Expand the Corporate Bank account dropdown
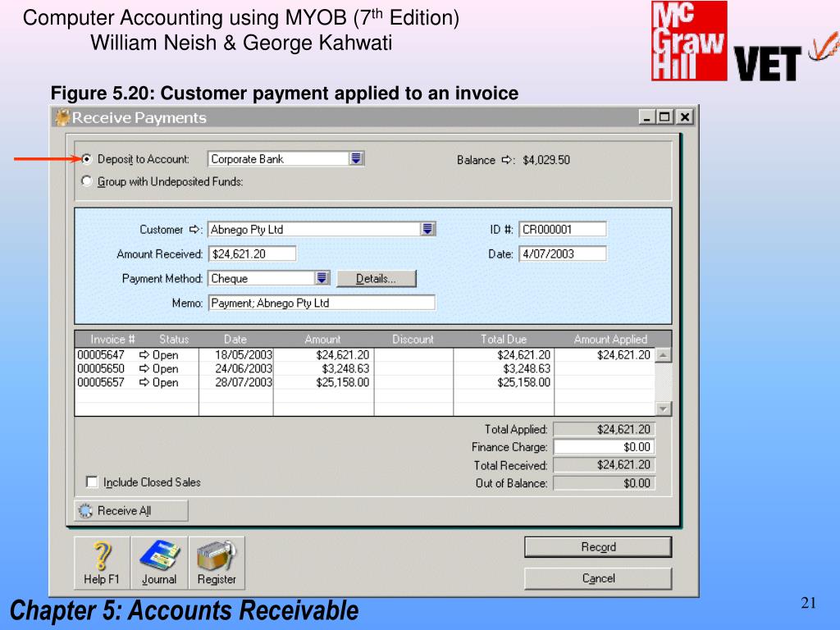The width and height of the screenshot is (840, 630). (x=356, y=159)
